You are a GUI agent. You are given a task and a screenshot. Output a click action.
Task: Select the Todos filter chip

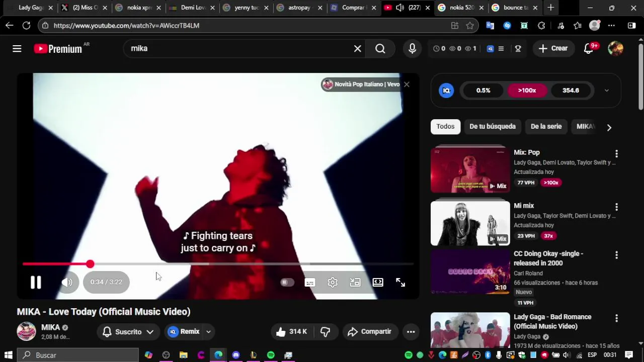click(x=445, y=127)
